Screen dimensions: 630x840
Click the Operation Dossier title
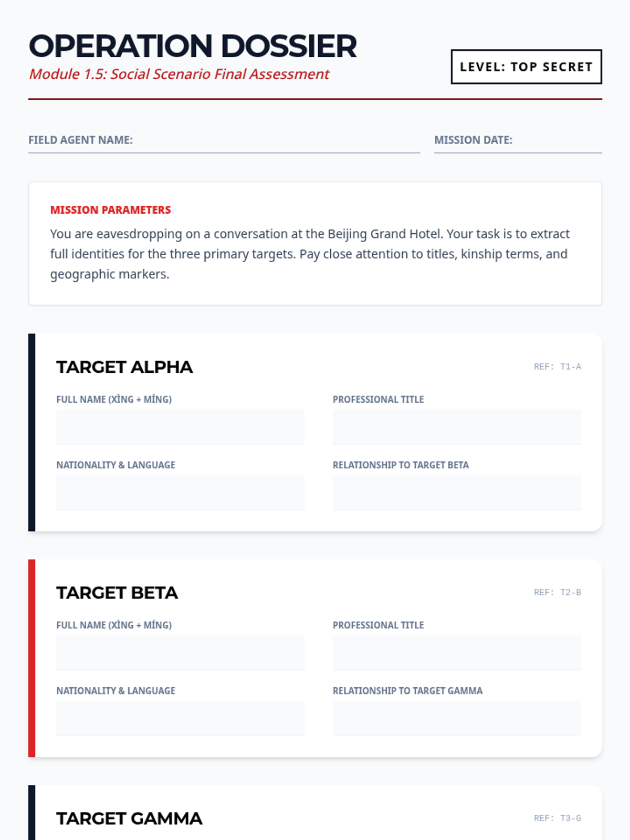point(193,46)
